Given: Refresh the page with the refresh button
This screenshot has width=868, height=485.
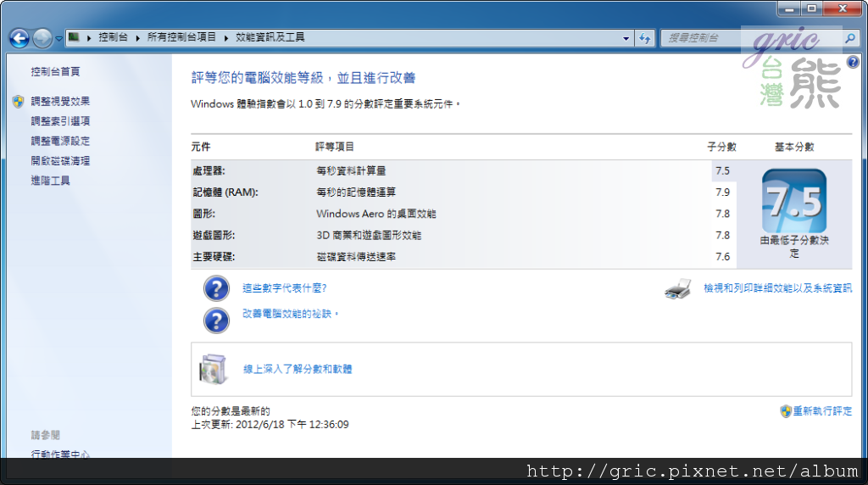Looking at the screenshot, I should [x=645, y=38].
